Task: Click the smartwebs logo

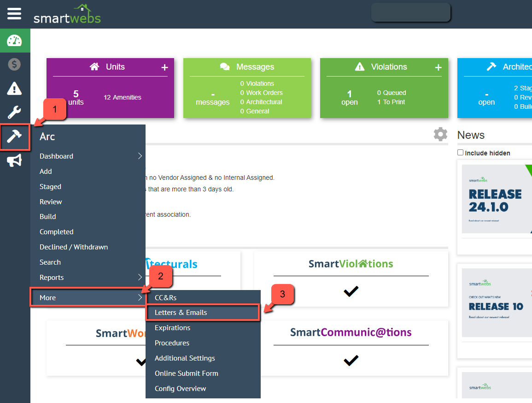Action: (x=67, y=14)
